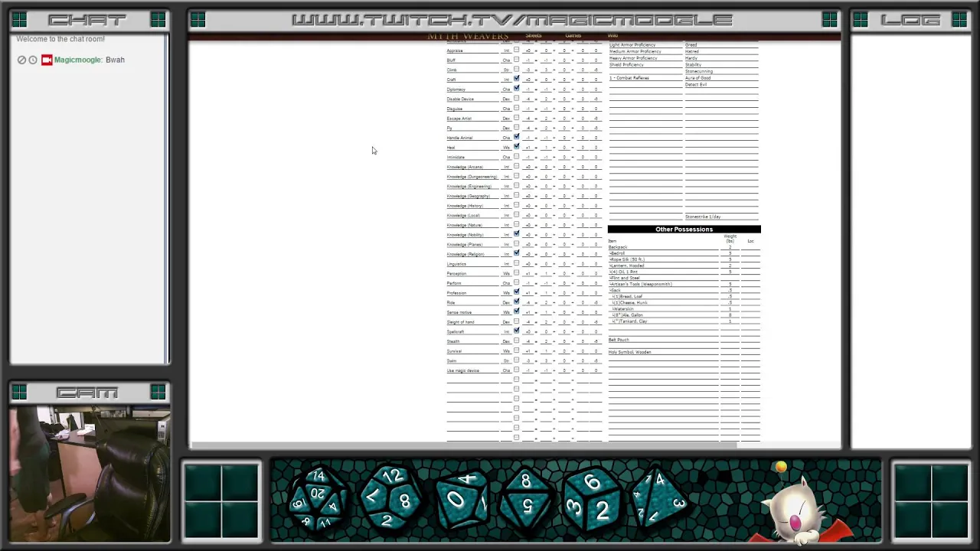Click the Linguistics skill name field
Image resolution: width=980 pixels, height=551 pixels.
point(472,264)
